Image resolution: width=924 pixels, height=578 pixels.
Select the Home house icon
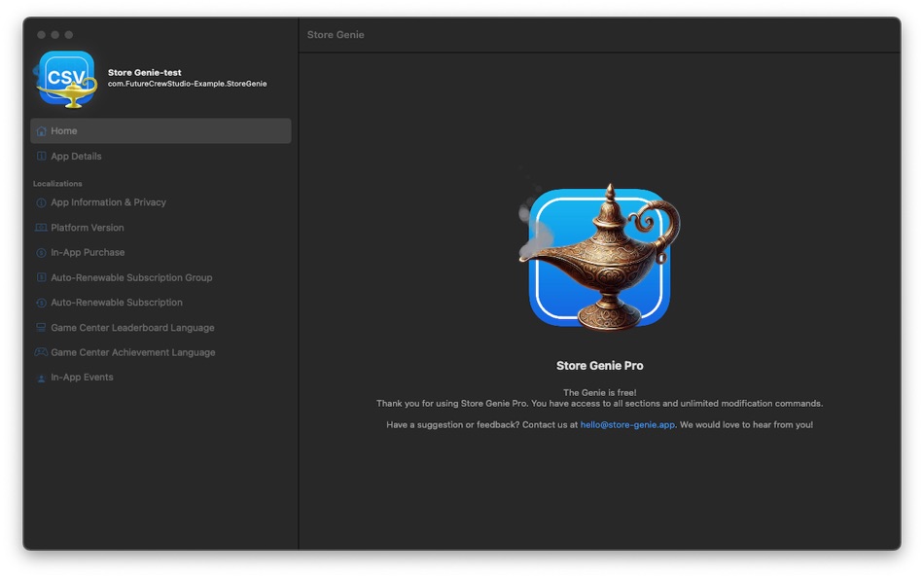click(41, 130)
